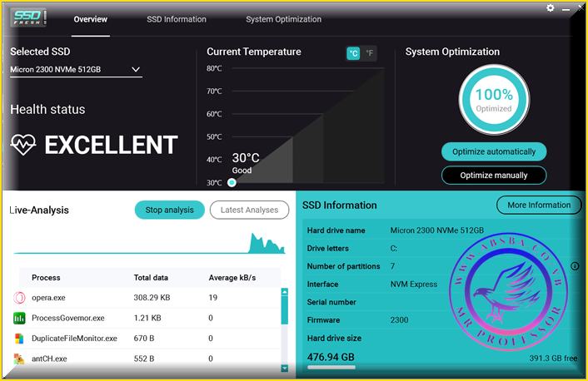Click the 30°C Good temperature reading
The height and width of the screenshot is (381, 588).
(x=246, y=163)
